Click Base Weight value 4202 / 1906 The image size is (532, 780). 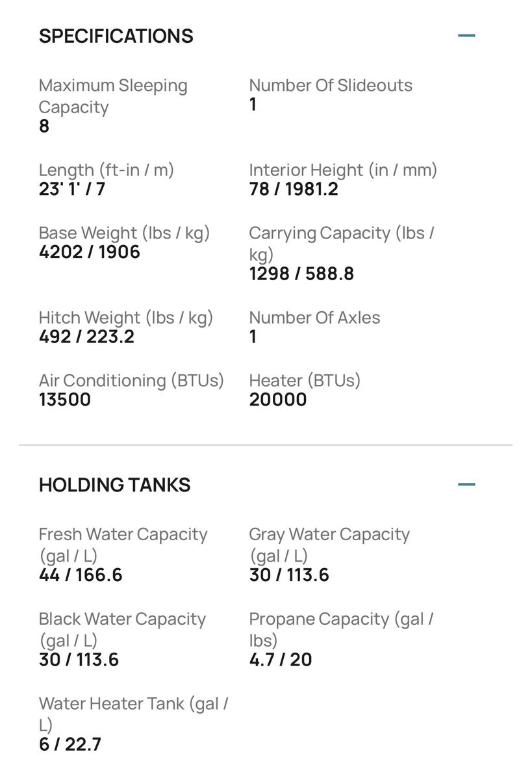point(90,252)
